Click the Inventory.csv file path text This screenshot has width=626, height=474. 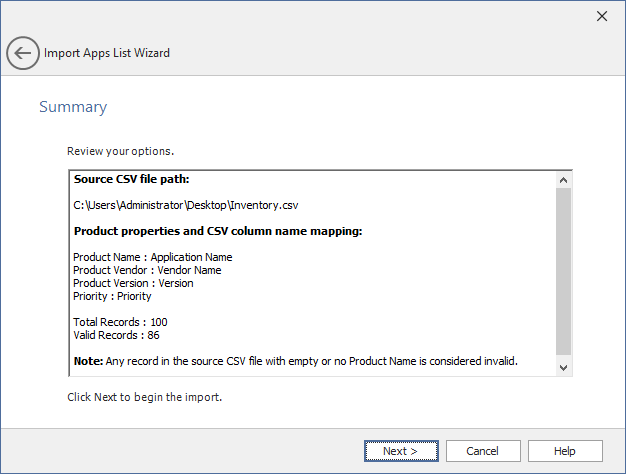tap(185, 206)
